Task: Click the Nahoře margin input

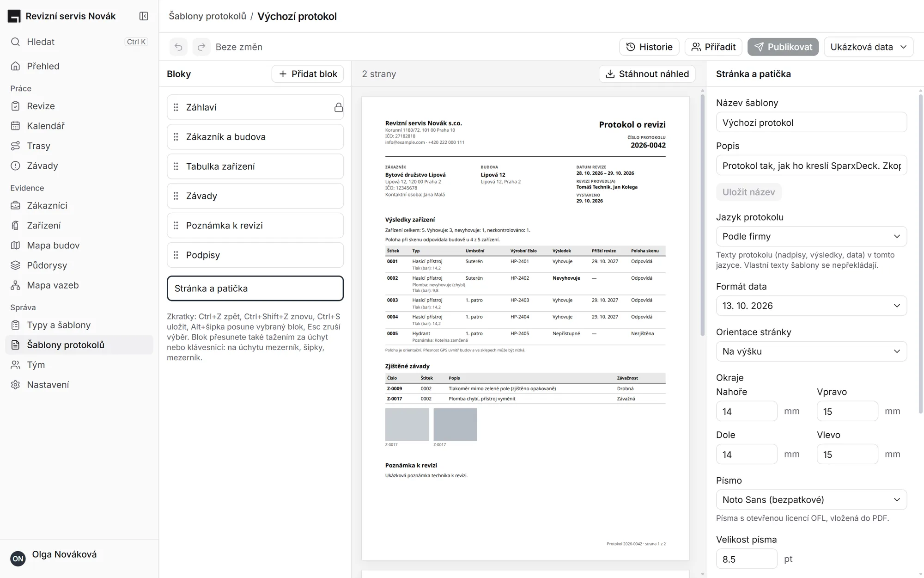Action: click(x=747, y=412)
